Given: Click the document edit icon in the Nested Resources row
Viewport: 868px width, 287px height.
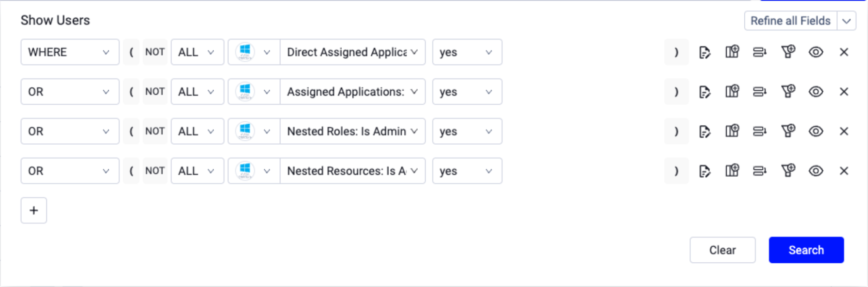Looking at the screenshot, I should coord(705,171).
